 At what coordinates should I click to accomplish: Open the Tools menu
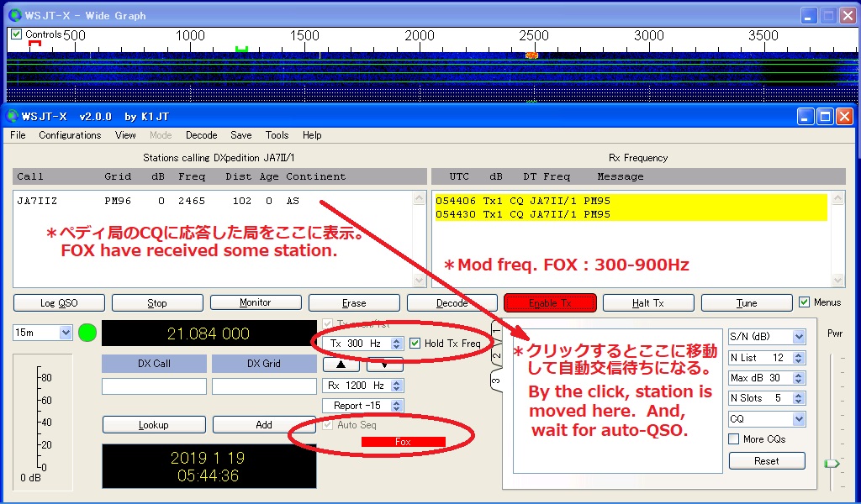[x=277, y=135]
